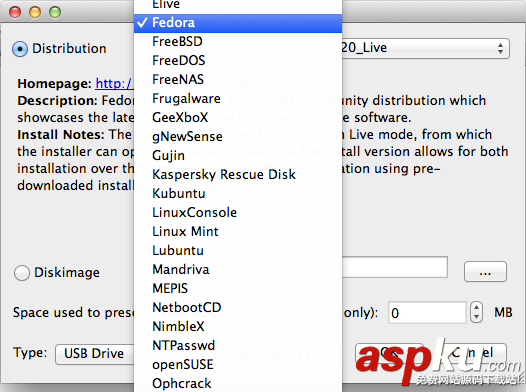Open the version dropdown showing 20_Live
526x392 pixels.
[421, 48]
